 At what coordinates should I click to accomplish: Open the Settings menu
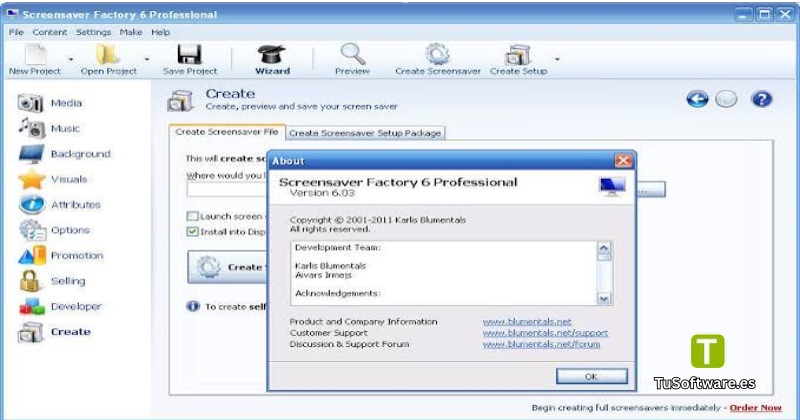93,32
